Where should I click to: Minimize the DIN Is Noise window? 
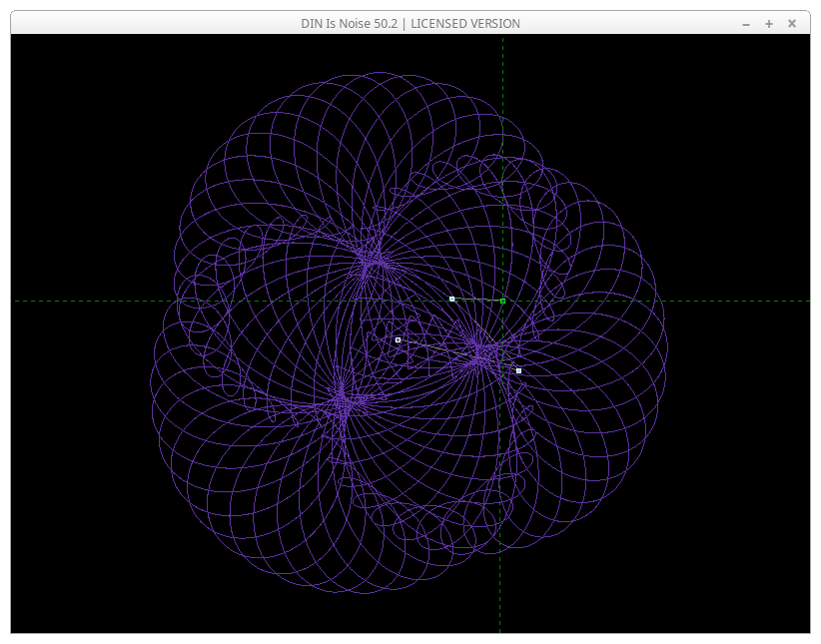(746, 23)
